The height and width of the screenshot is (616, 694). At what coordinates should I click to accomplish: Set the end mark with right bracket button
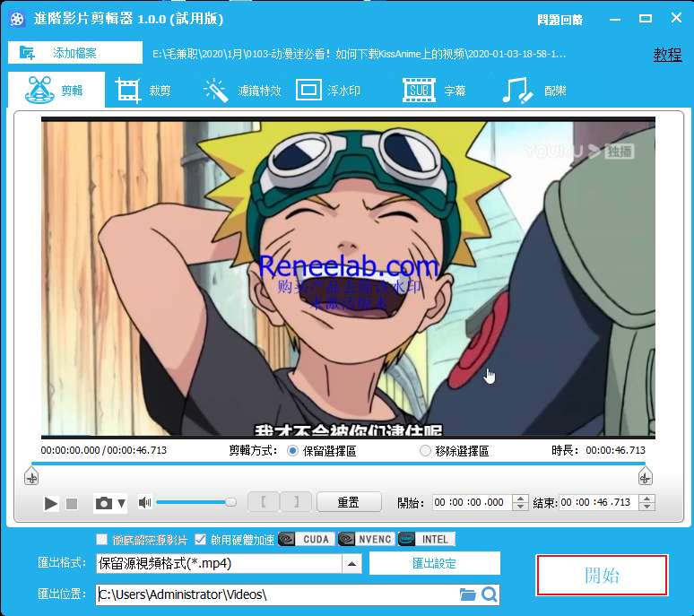point(296,502)
